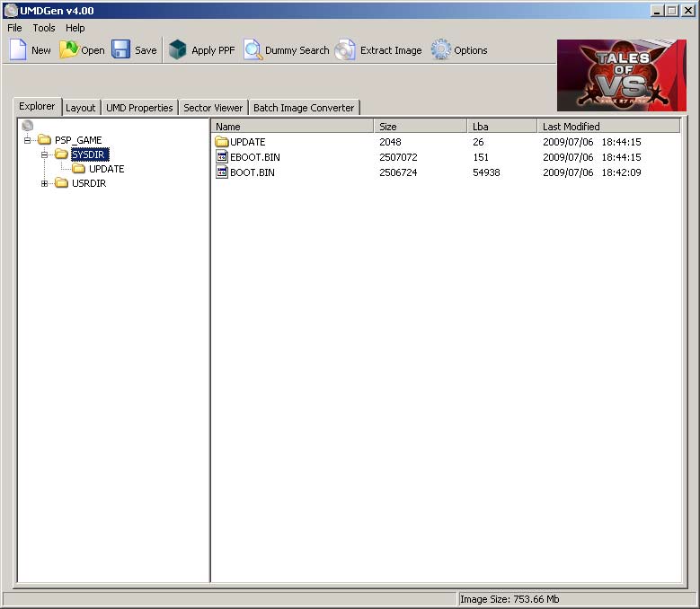
Task: Click the Tales of VS game thumbnail
Action: [x=622, y=75]
